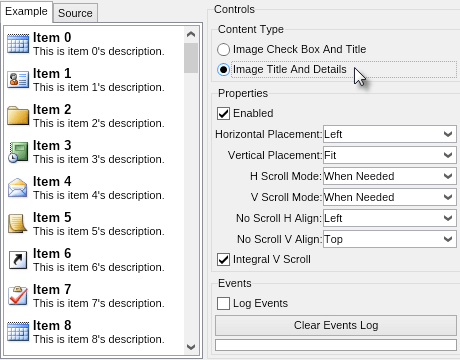Select the Image Check Box And Title radio button

click(x=223, y=50)
